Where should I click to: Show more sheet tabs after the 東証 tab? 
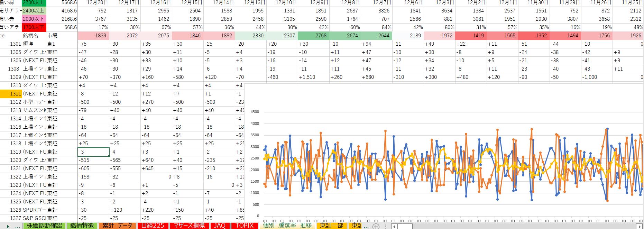pyautogui.click(x=366, y=226)
